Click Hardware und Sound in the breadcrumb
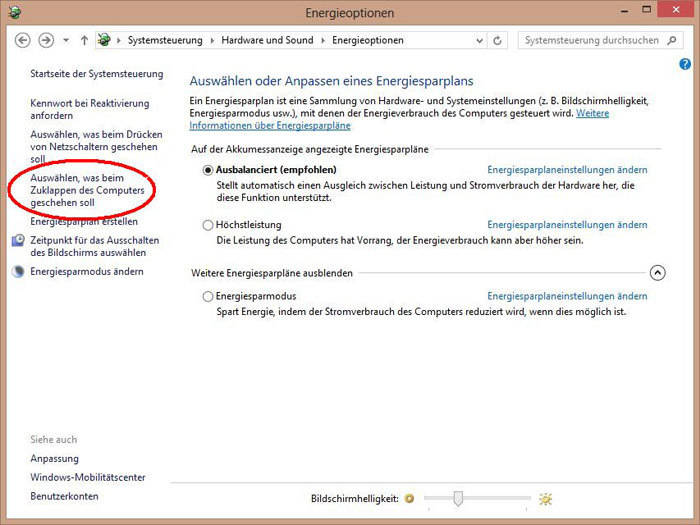The height and width of the screenshot is (525, 700). coord(267,40)
